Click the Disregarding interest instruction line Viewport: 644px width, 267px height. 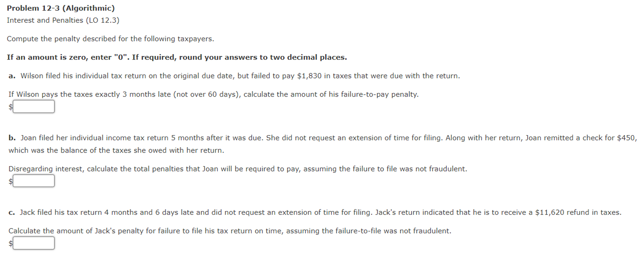pos(237,168)
